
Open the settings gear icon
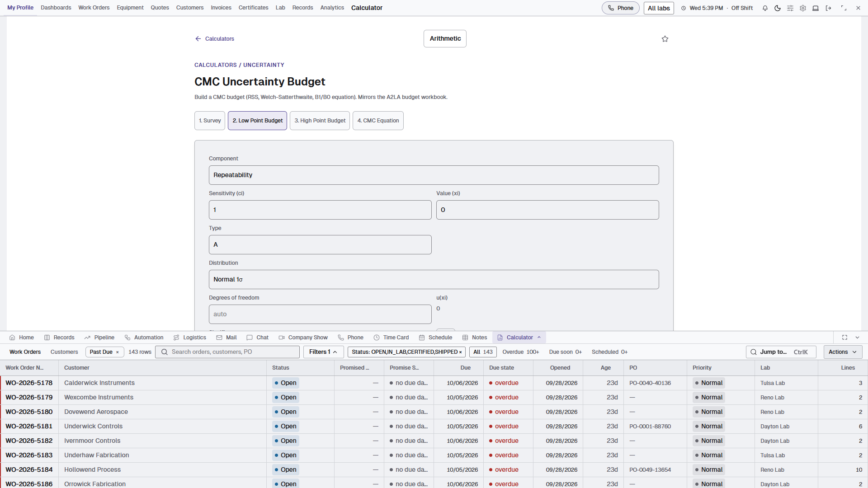point(803,8)
